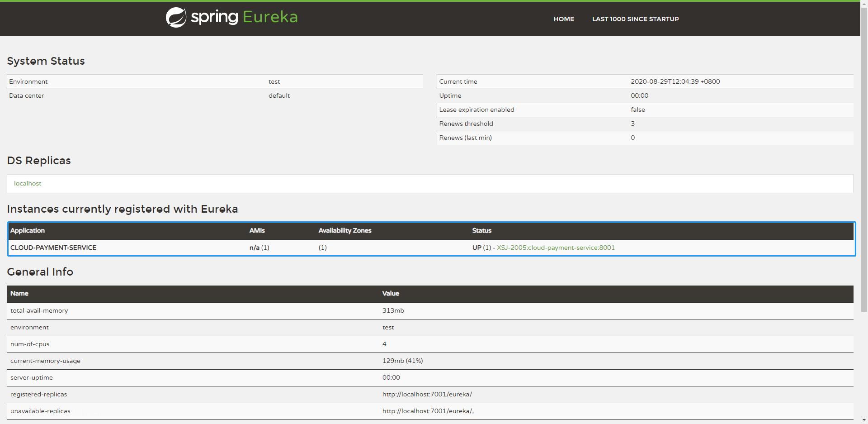The height and width of the screenshot is (424, 868).
Task: Select CLOUD-PAYMENT-SERVICE application name
Action: point(53,248)
